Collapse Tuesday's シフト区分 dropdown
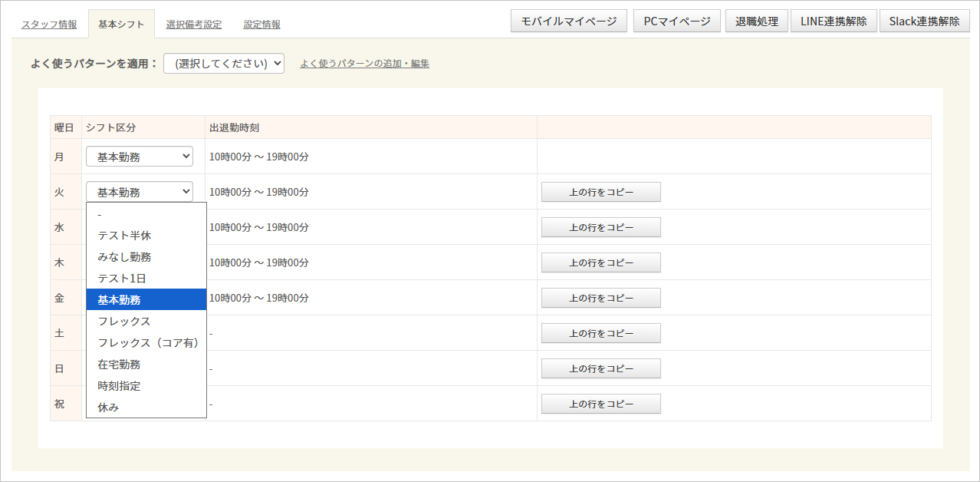Image resolution: width=980 pixels, height=482 pixels. click(x=140, y=192)
